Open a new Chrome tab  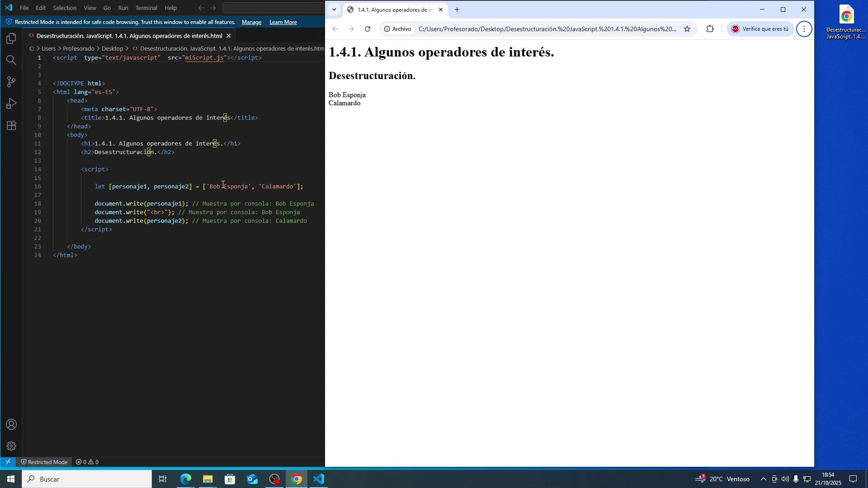[457, 9]
